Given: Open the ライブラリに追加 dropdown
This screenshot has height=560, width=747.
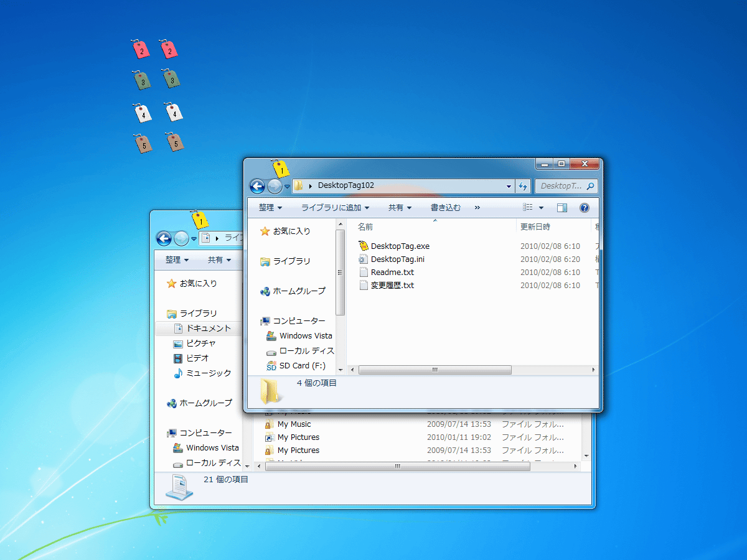Looking at the screenshot, I should [x=335, y=207].
